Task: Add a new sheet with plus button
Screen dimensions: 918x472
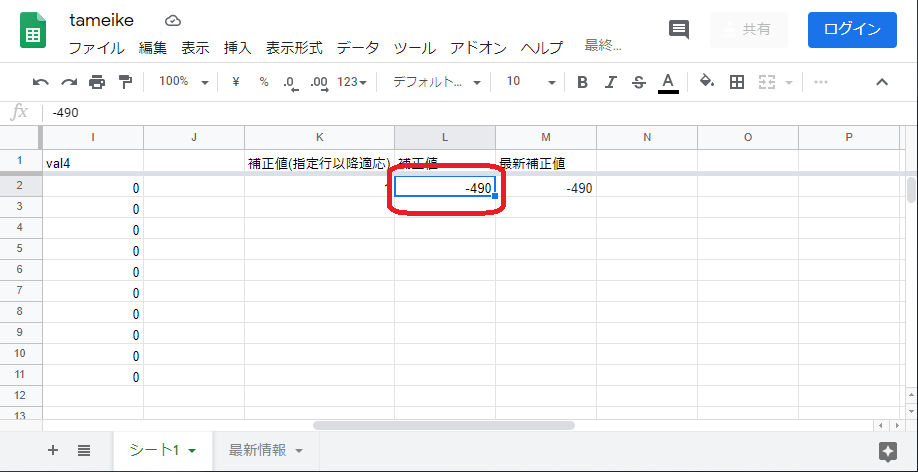Action: tap(53, 451)
